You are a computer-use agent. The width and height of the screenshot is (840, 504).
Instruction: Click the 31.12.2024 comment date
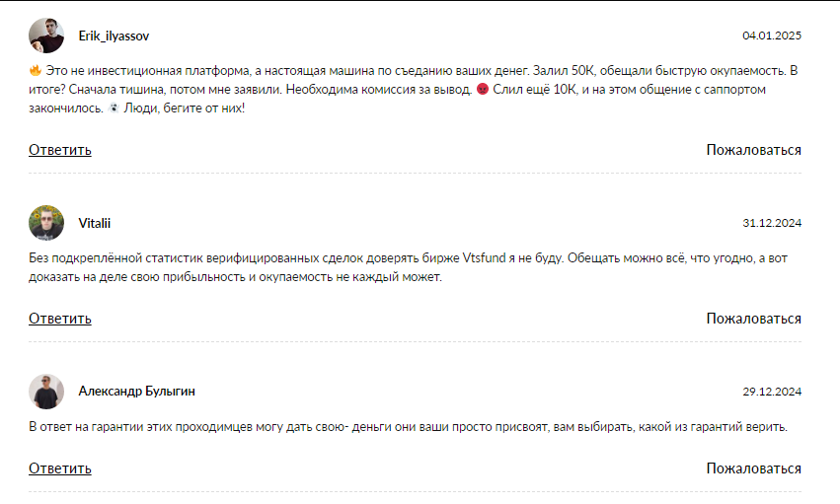[772, 223]
